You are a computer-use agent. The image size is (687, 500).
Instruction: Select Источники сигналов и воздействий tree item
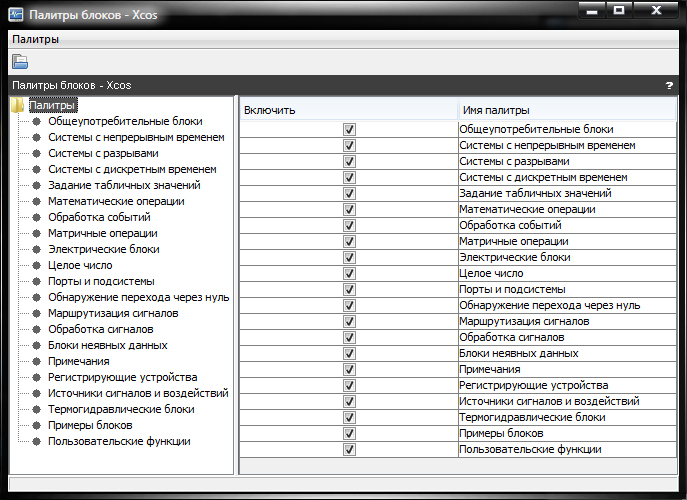[138, 393]
